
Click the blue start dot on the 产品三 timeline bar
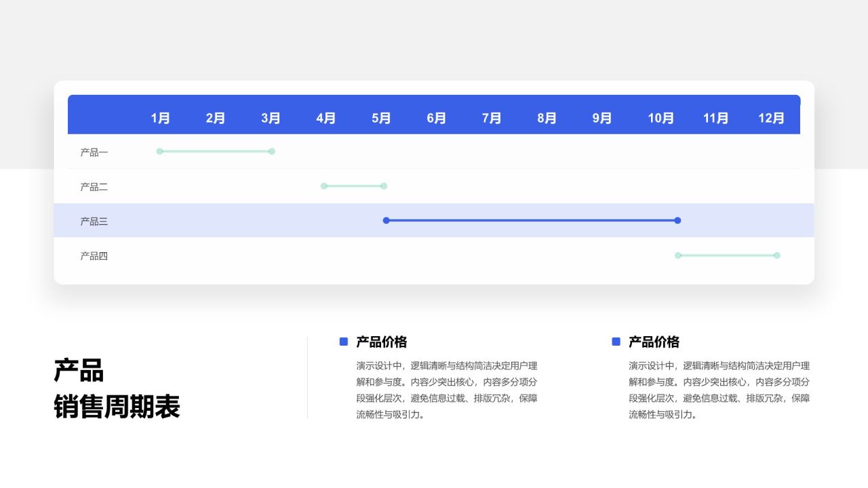(x=386, y=220)
